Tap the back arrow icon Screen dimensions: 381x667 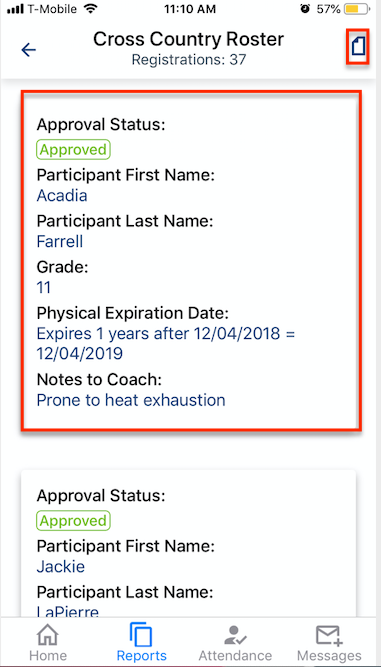(28, 50)
